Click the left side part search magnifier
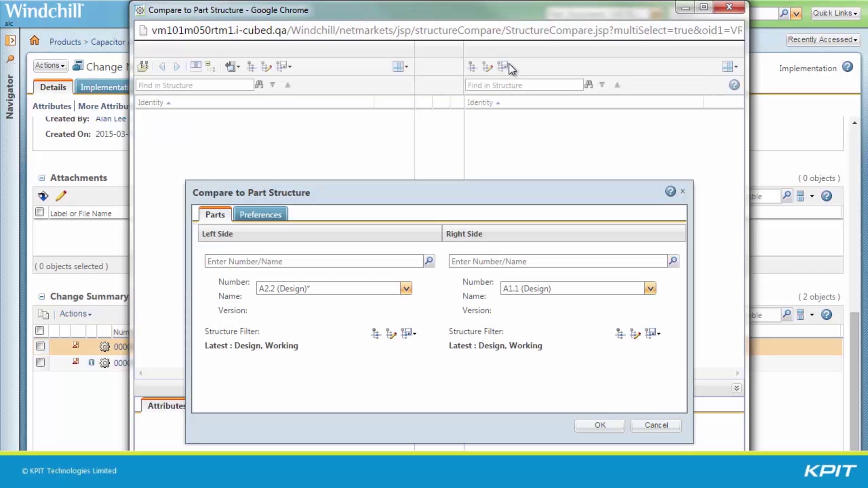 [429, 261]
